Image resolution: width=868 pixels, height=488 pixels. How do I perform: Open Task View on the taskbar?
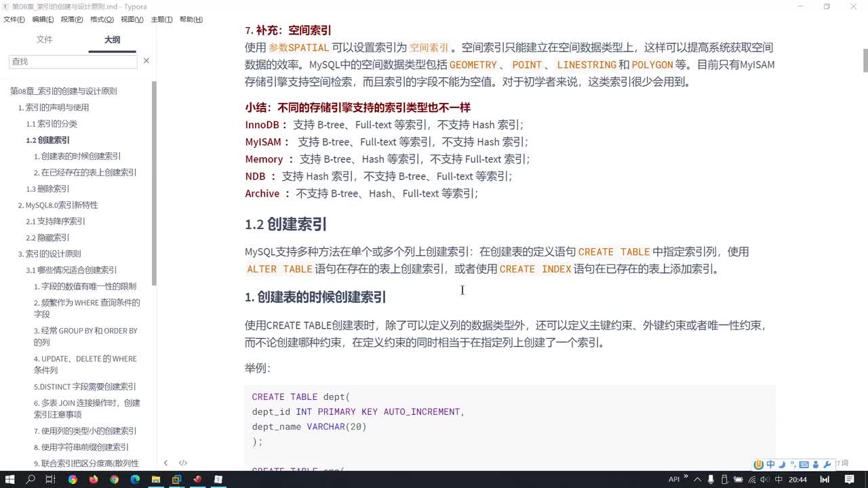pyautogui.click(x=51, y=479)
